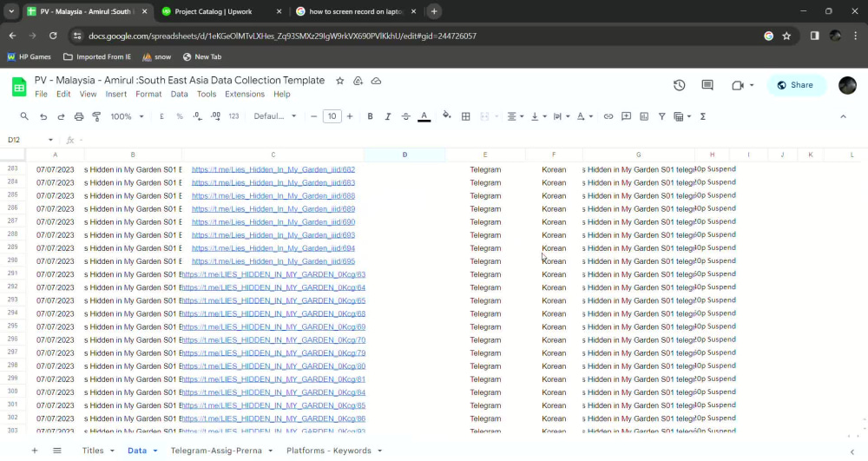Open all comments panel
Screen dimensions: 868x461
[707, 85]
